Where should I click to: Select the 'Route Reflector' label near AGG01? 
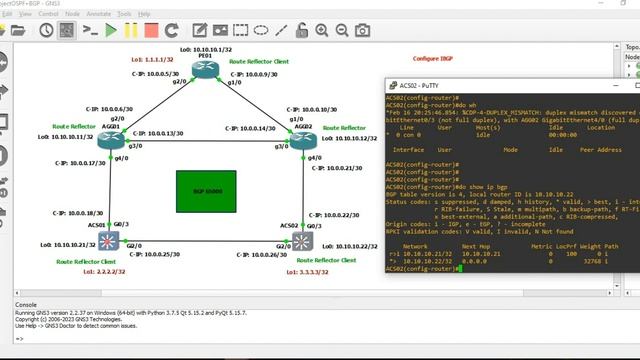point(74,127)
